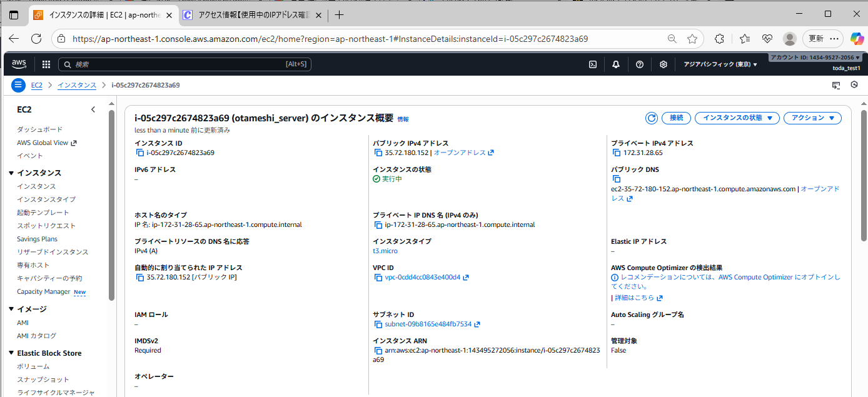
Task: Toggle the hamburger navigation menu
Action: [18, 84]
